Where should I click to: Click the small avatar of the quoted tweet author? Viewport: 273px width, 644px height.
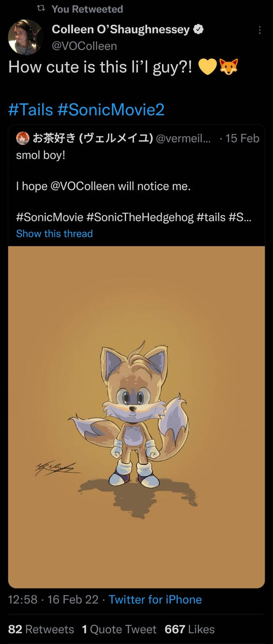pos(22,139)
